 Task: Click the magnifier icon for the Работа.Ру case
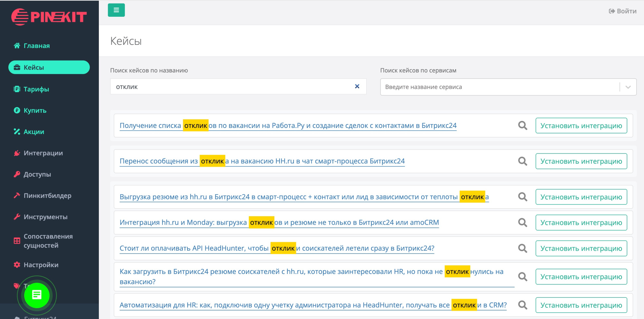(x=522, y=126)
